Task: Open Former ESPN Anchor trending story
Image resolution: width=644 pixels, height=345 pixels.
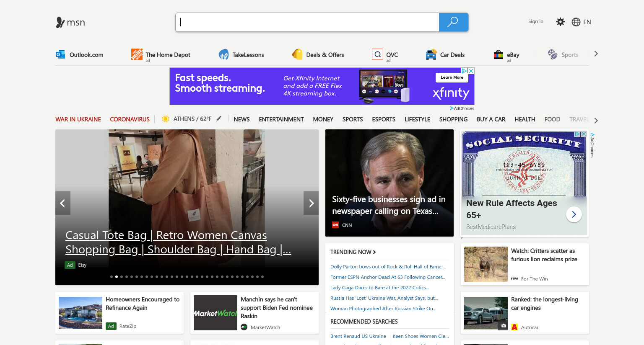Action: pos(388,277)
